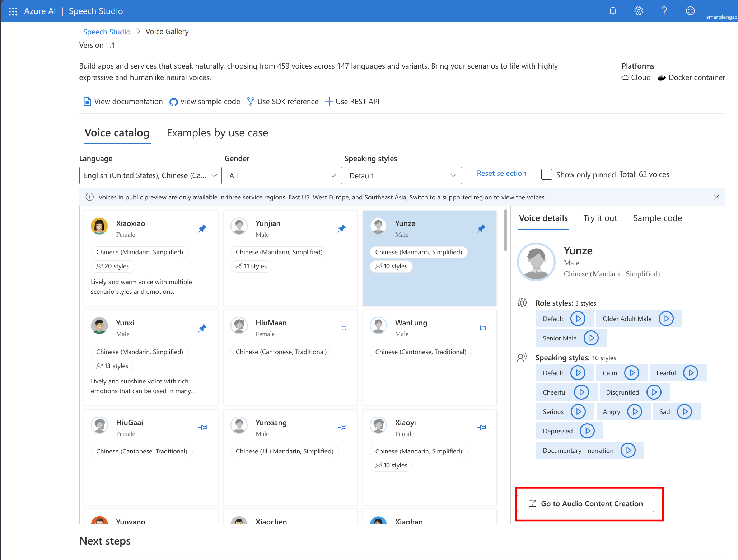Screen dimensions: 738x560
Task: Play the Senior Male role sample
Action: coord(591,338)
